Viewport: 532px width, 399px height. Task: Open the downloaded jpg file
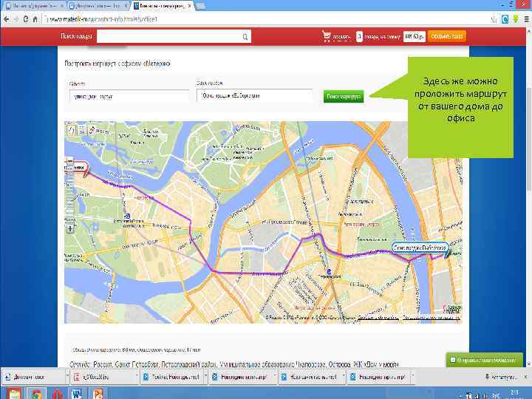coord(103,377)
